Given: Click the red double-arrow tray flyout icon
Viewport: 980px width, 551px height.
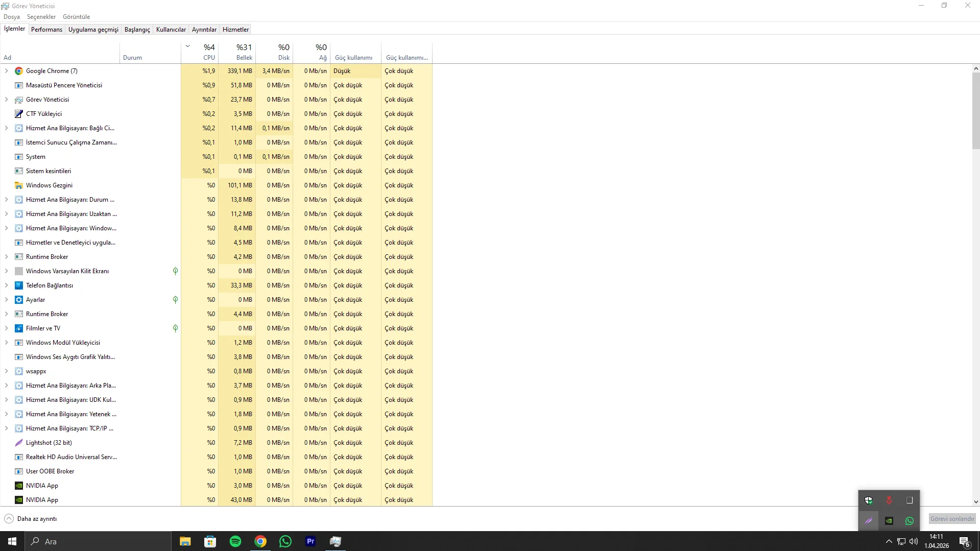Looking at the screenshot, I should [x=889, y=500].
